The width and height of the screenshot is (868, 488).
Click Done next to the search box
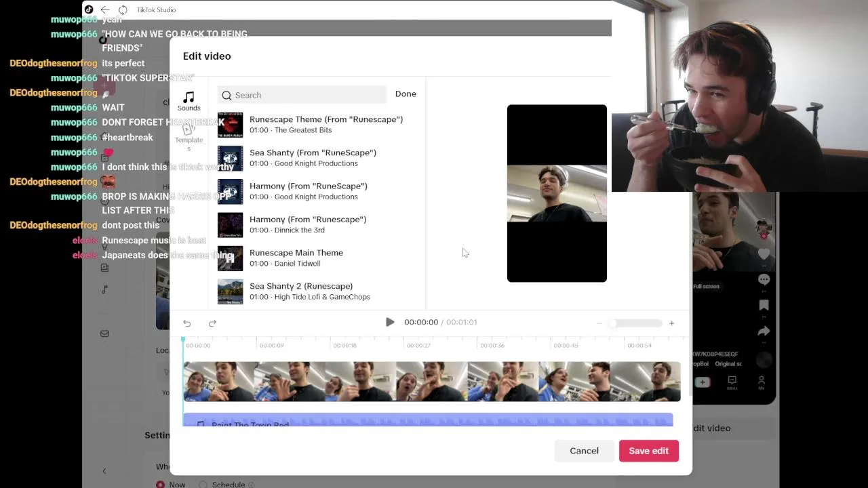click(406, 94)
